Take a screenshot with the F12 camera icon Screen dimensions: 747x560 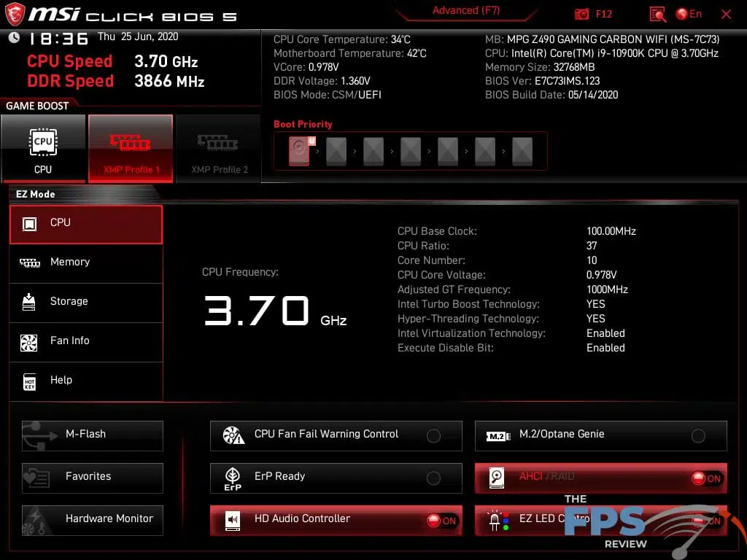click(x=581, y=14)
